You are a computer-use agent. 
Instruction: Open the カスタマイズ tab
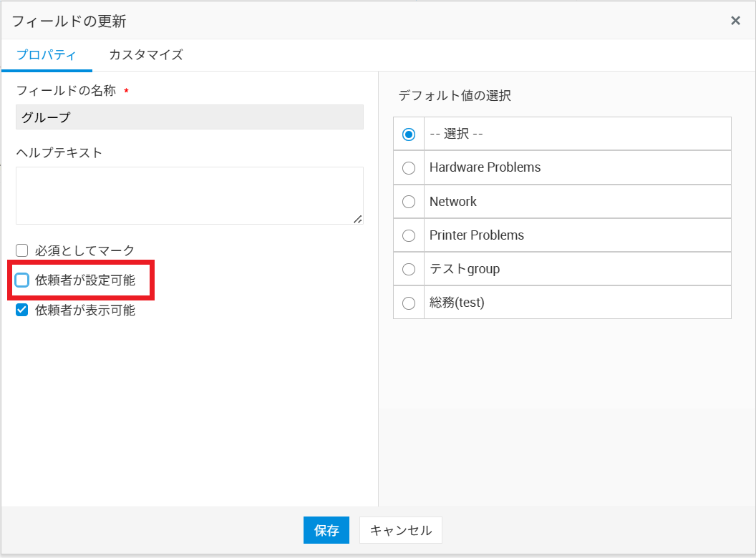[145, 55]
